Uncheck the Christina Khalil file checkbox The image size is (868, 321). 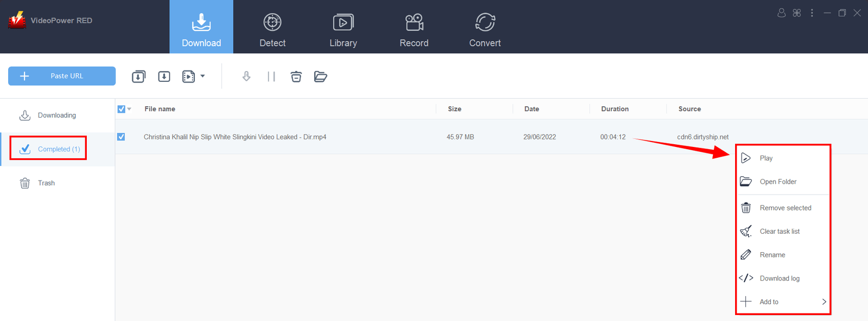click(121, 137)
